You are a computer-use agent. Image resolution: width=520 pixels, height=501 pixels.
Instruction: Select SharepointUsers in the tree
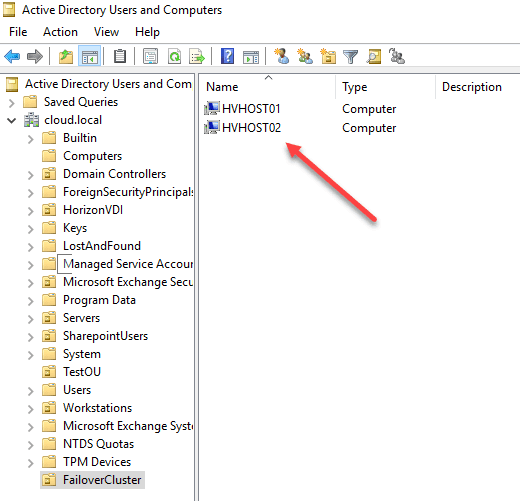coord(105,336)
